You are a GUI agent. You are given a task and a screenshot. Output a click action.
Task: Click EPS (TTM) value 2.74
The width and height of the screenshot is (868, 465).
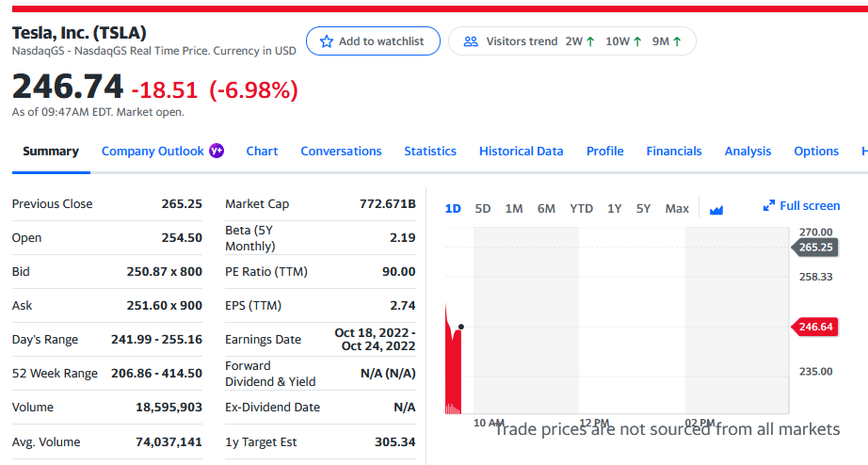[402, 305]
